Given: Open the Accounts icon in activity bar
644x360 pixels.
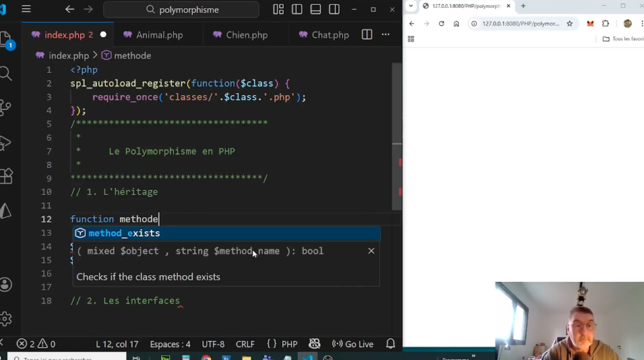Looking at the screenshot, I should [6, 284].
